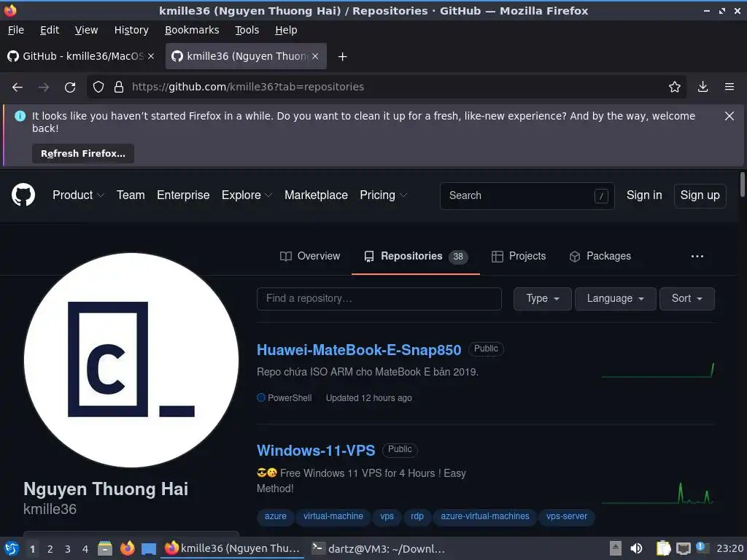Viewport: 747px width, 560px height.
Task: Switch to the Packages profile tab
Action: [600, 256]
